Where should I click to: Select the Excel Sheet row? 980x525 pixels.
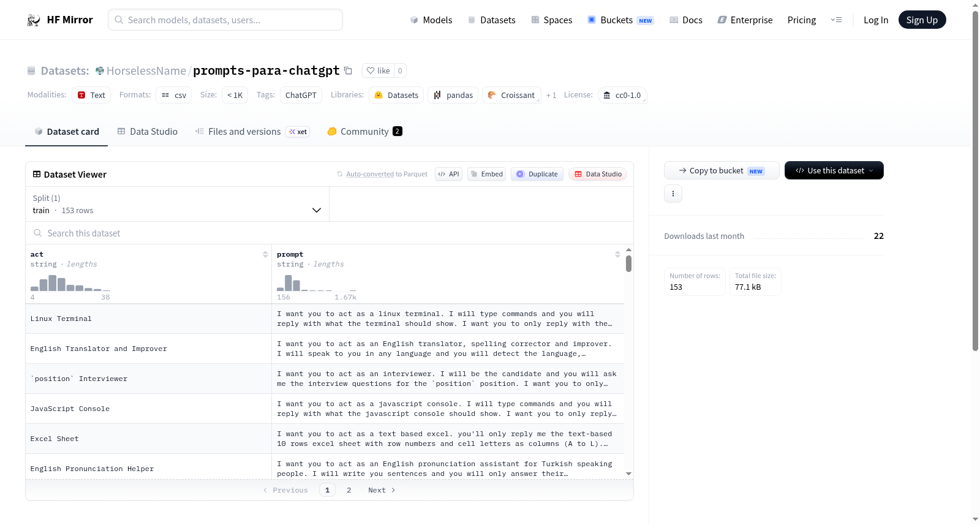(x=325, y=439)
